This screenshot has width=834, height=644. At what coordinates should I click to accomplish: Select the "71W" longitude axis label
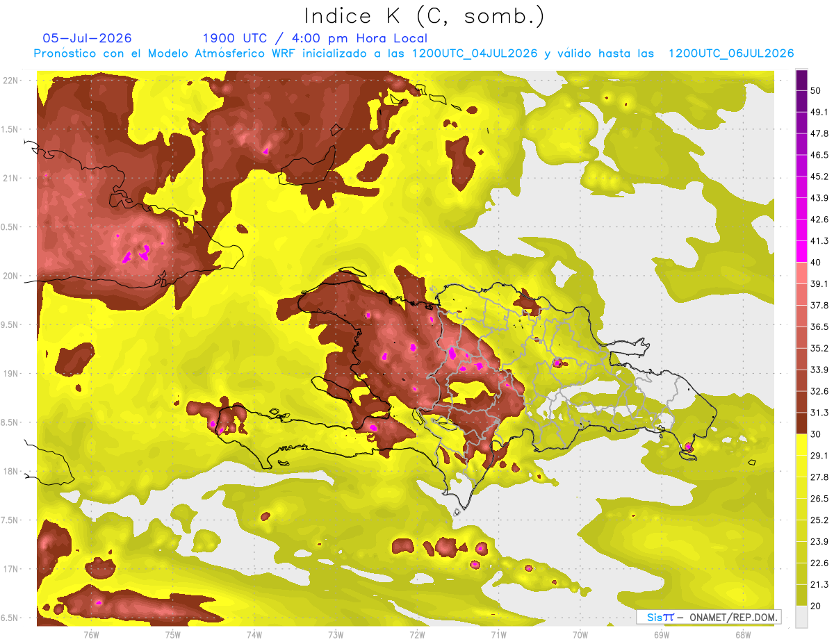pyautogui.click(x=498, y=635)
